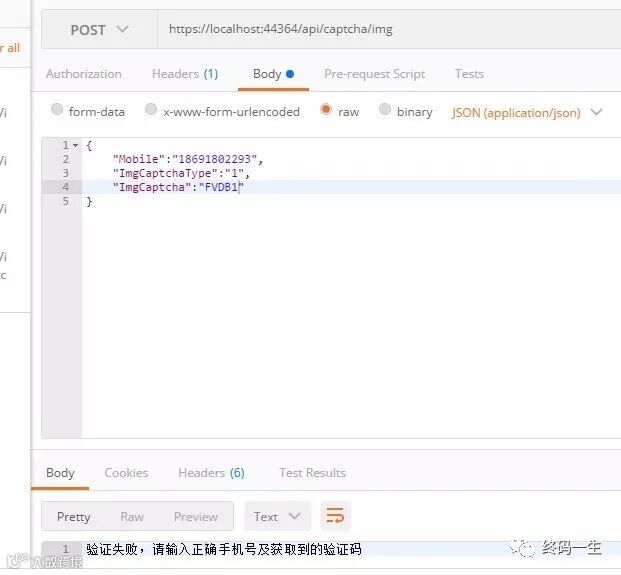Open the response Headers (6) tab
Viewport: 621px width, 575px height.
coord(211,473)
